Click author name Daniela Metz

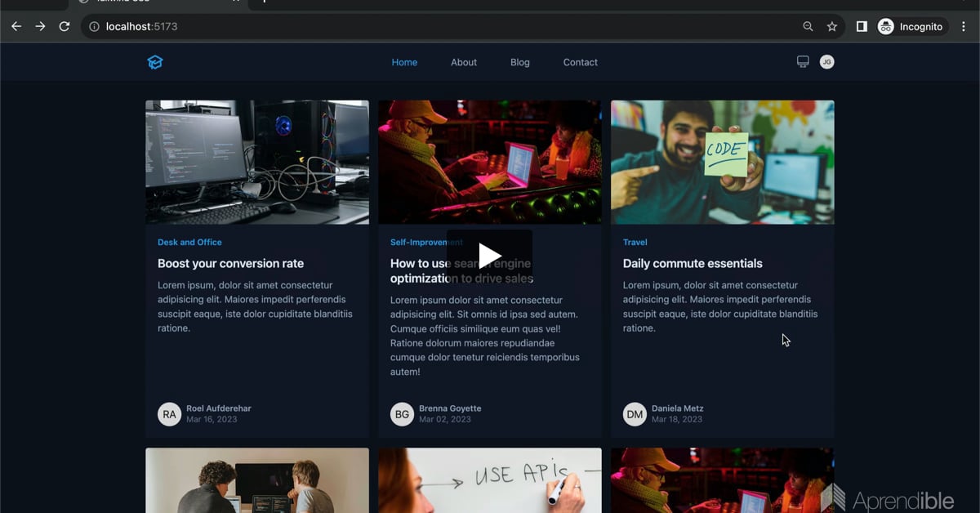(677, 408)
